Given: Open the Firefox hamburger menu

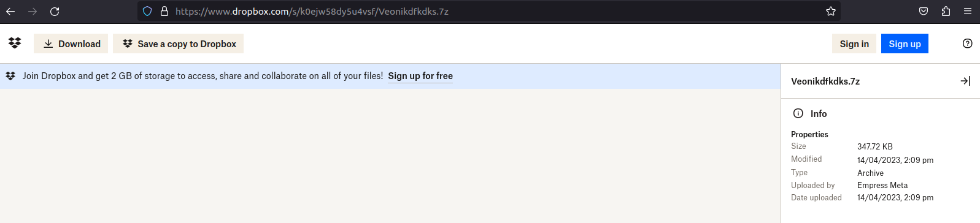Looking at the screenshot, I should [x=968, y=11].
